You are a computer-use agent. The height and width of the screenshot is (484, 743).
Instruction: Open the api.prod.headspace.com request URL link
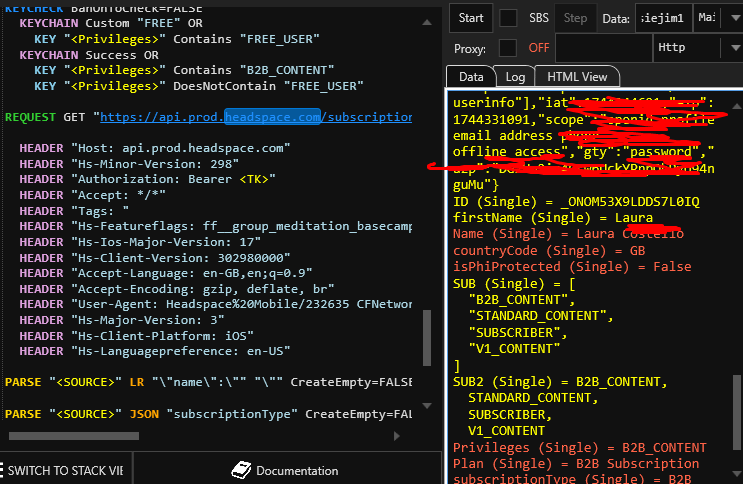tap(256, 117)
